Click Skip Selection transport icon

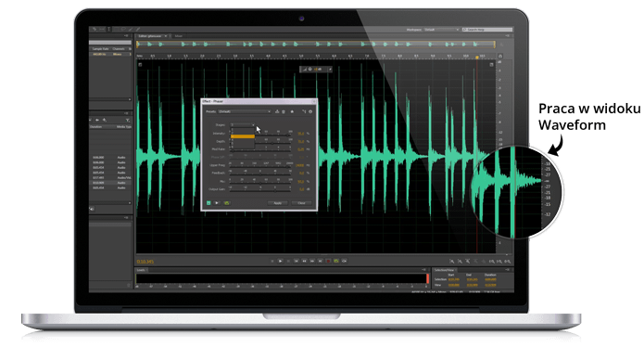344,261
